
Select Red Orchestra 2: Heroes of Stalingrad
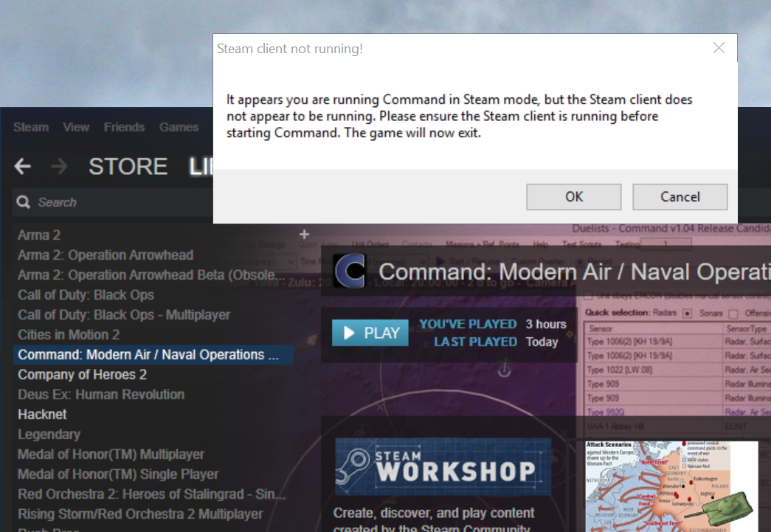(151, 494)
